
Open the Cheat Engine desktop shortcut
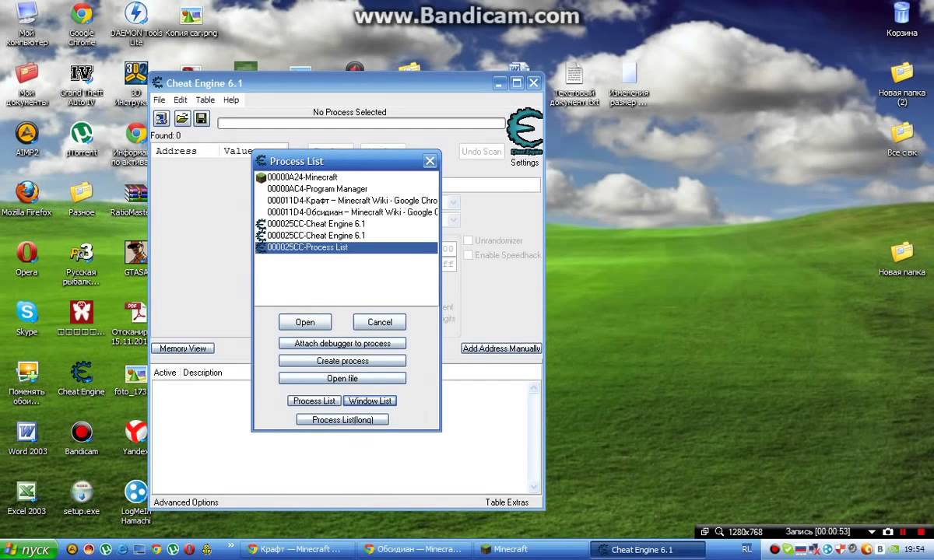point(81,379)
